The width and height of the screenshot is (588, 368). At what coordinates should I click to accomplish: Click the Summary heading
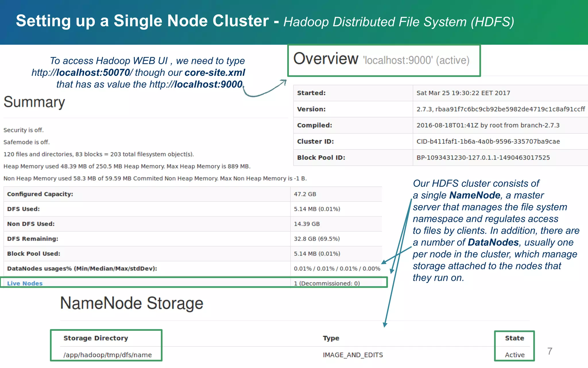(34, 102)
